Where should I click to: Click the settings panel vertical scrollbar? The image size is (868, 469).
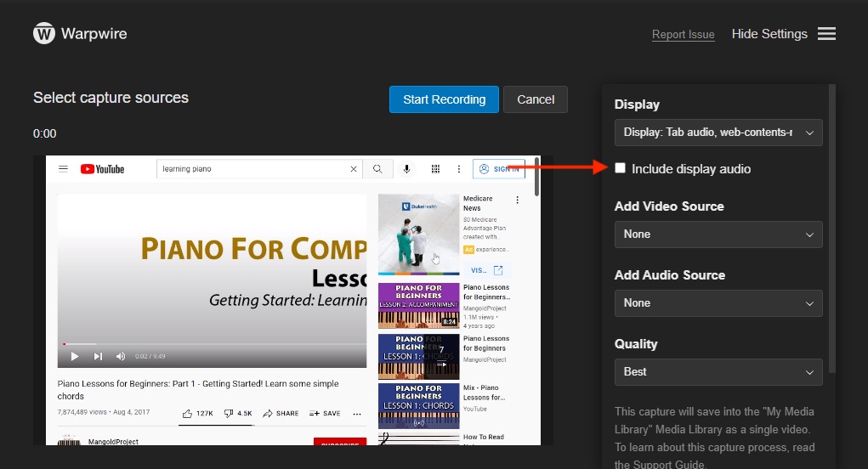point(832,229)
